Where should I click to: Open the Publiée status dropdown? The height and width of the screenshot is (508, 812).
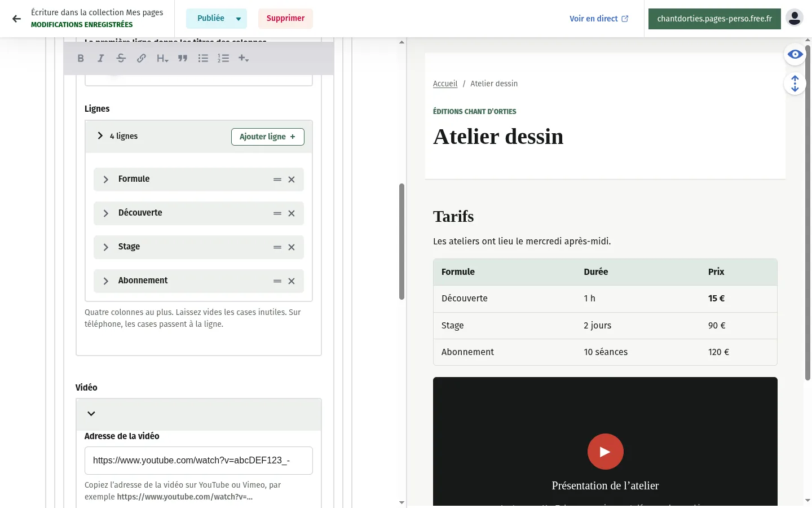click(x=217, y=19)
